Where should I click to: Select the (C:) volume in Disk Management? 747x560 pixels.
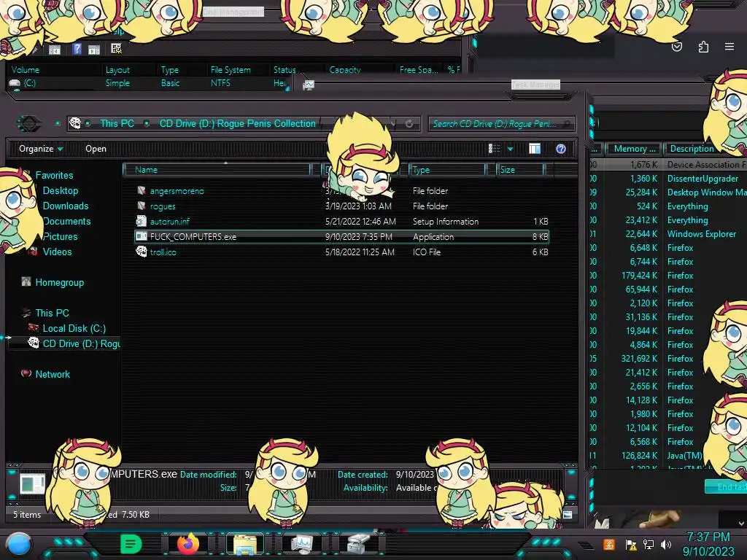[x=29, y=83]
